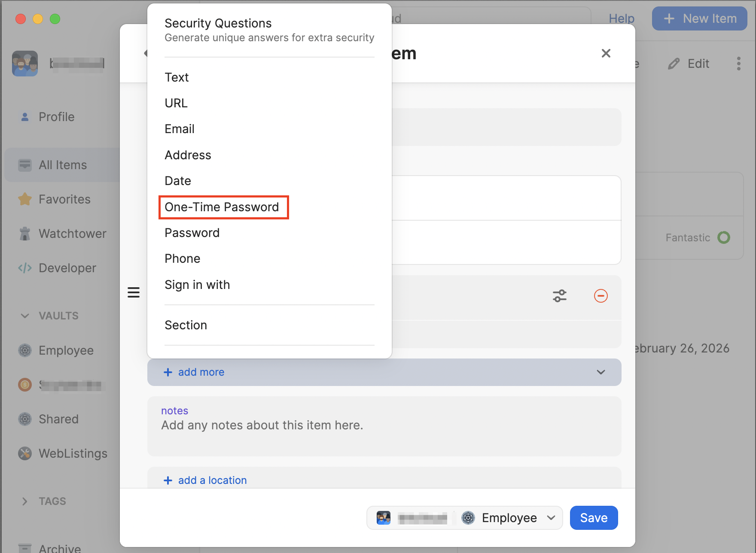
Task: Add a new Section
Action: 186,325
